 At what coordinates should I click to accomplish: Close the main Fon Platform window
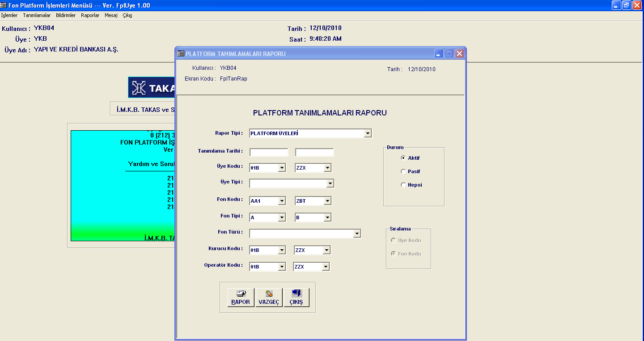click(637, 5)
